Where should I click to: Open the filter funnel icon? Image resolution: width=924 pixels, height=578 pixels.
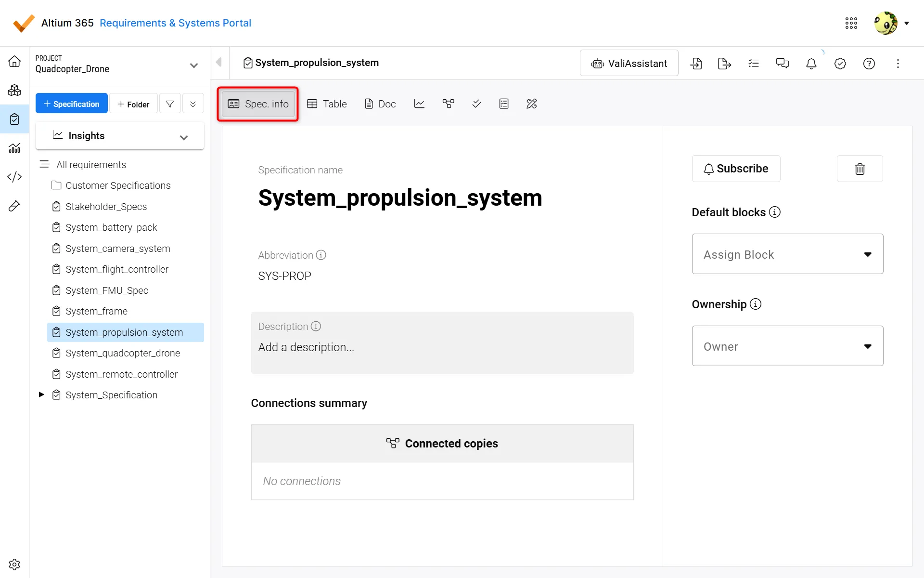pos(170,104)
